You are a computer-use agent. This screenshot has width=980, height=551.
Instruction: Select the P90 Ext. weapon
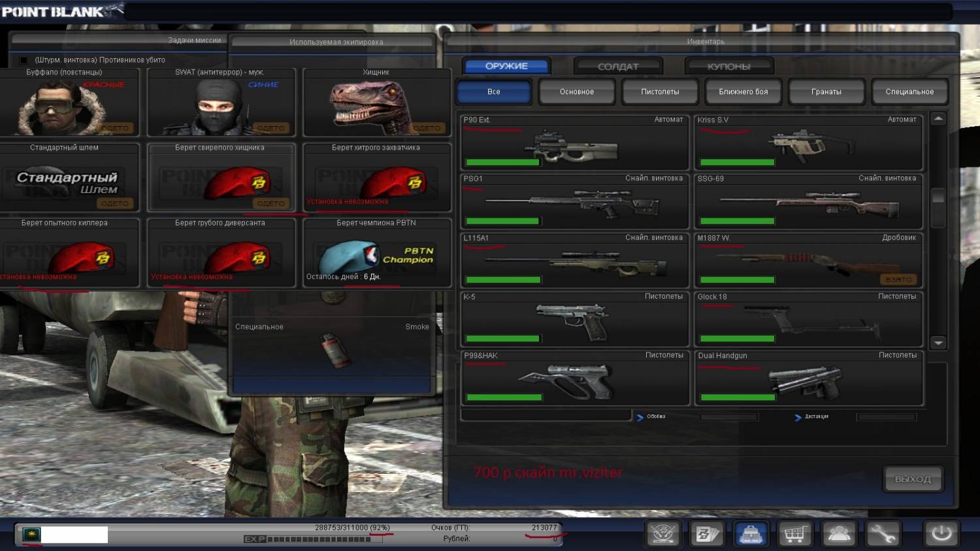point(575,142)
